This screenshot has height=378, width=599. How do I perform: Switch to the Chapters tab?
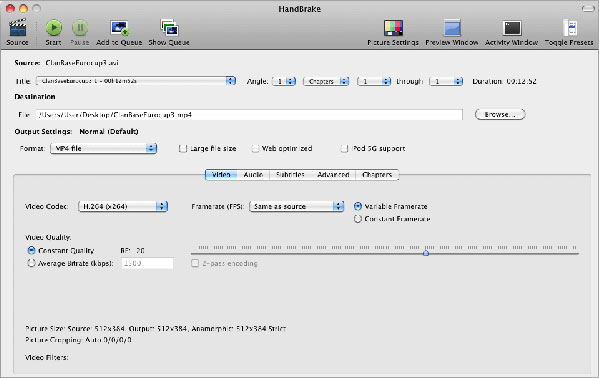(377, 175)
